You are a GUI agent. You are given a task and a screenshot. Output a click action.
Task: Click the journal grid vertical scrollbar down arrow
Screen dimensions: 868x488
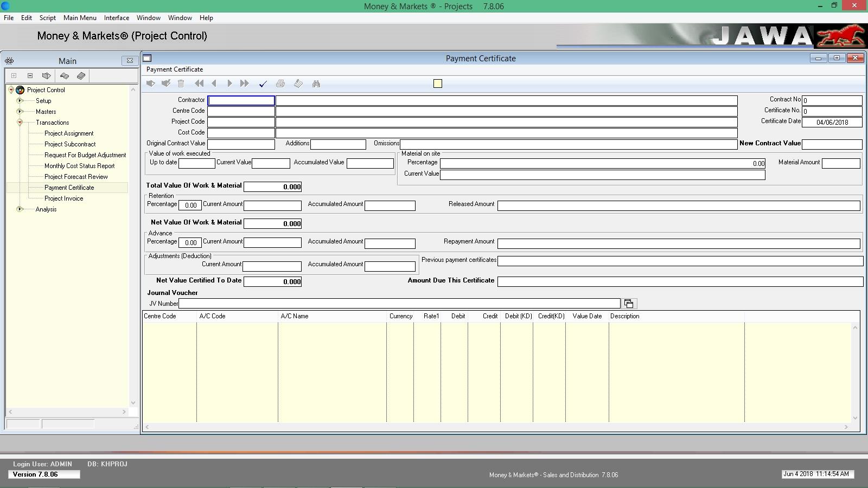click(856, 418)
